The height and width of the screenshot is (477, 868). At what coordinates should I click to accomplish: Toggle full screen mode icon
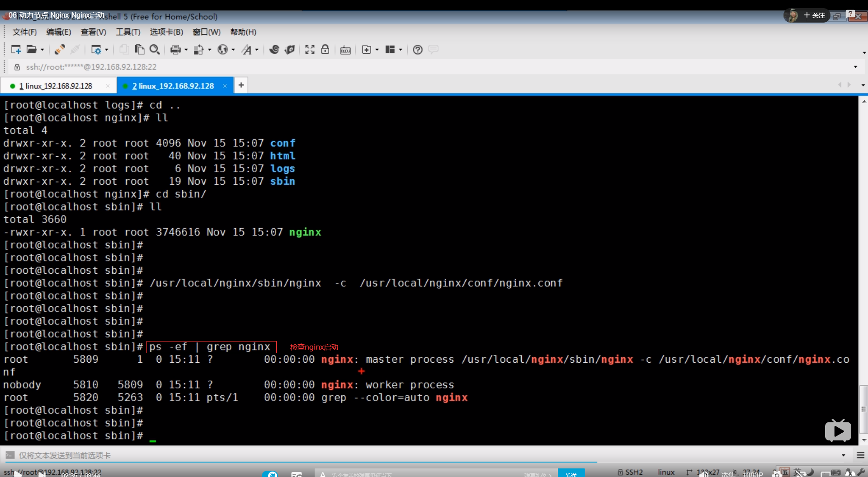(310, 50)
